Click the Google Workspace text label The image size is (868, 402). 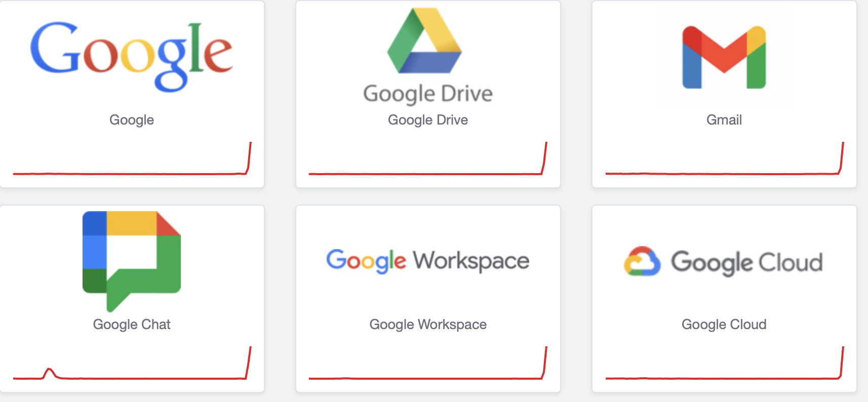click(428, 325)
